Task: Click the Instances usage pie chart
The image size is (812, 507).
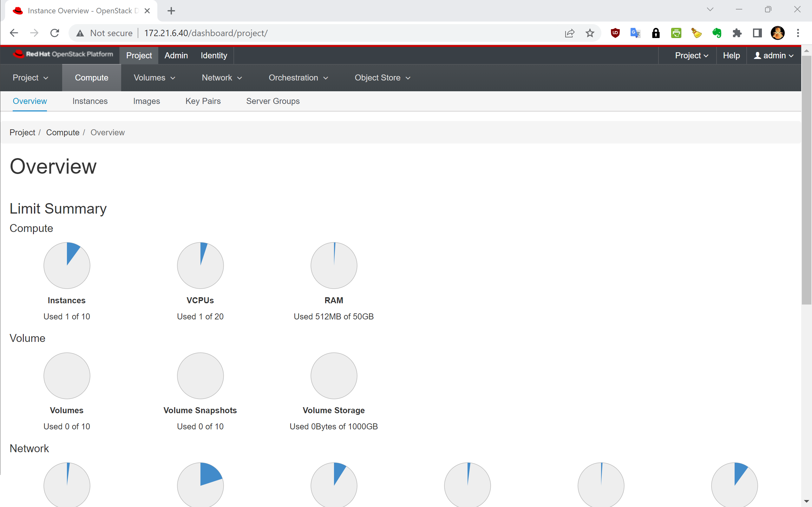Action: click(67, 265)
